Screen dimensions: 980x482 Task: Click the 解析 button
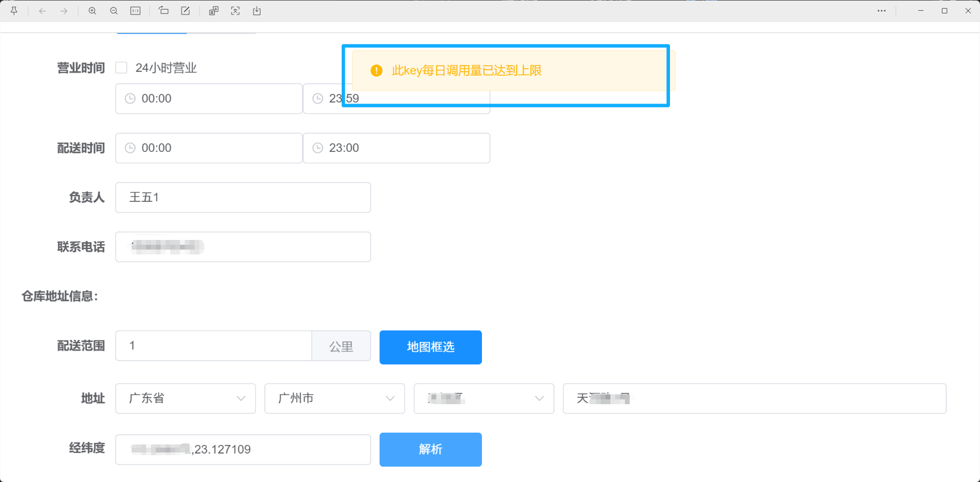tap(430, 449)
